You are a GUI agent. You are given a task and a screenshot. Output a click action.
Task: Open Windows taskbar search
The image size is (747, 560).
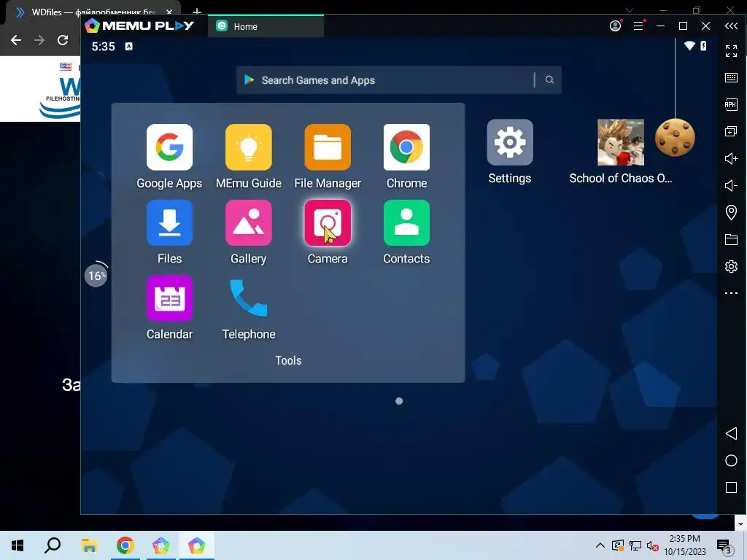pyautogui.click(x=53, y=545)
